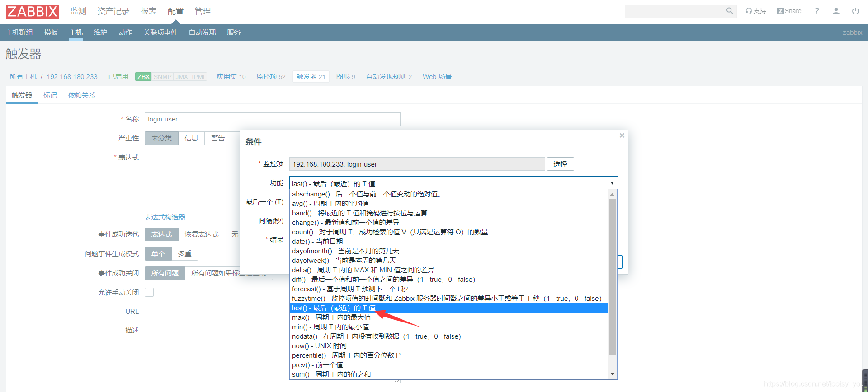This screenshot has width=868, height=392.
Task: Click the ZABBIX logo
Action: pyautogui.click(x=33, y=11)
